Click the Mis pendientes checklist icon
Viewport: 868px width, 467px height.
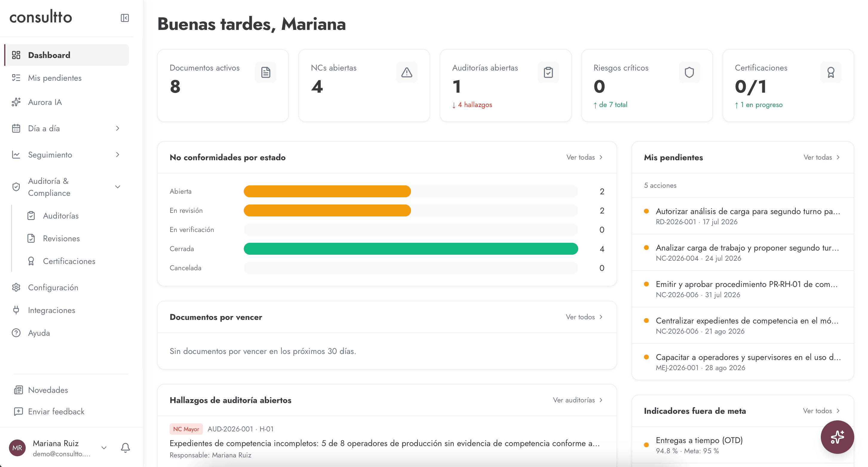coord(16,78)
